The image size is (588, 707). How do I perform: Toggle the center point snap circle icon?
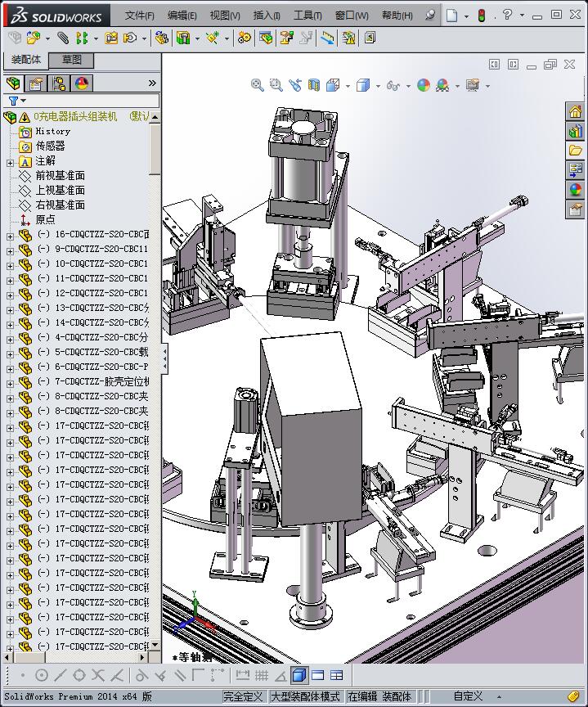pos(42,675)
